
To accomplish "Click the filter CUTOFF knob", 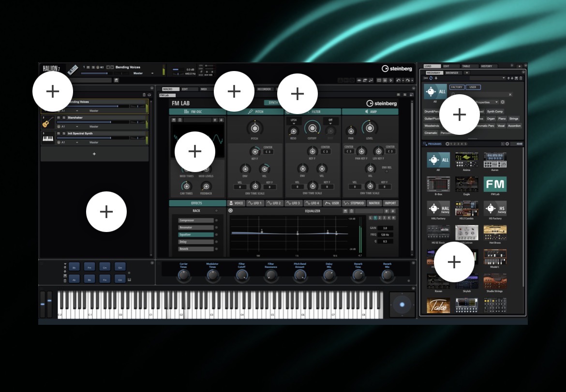I will (x=312, y=128).
